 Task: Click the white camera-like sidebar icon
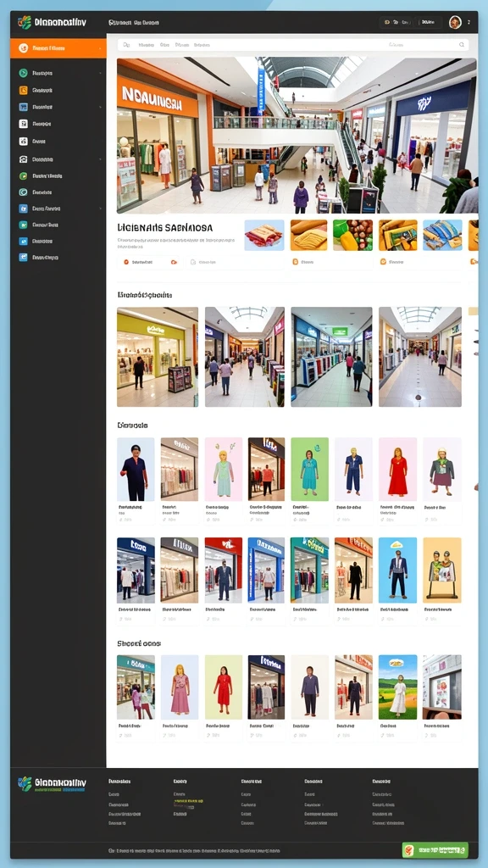point(23,142)
